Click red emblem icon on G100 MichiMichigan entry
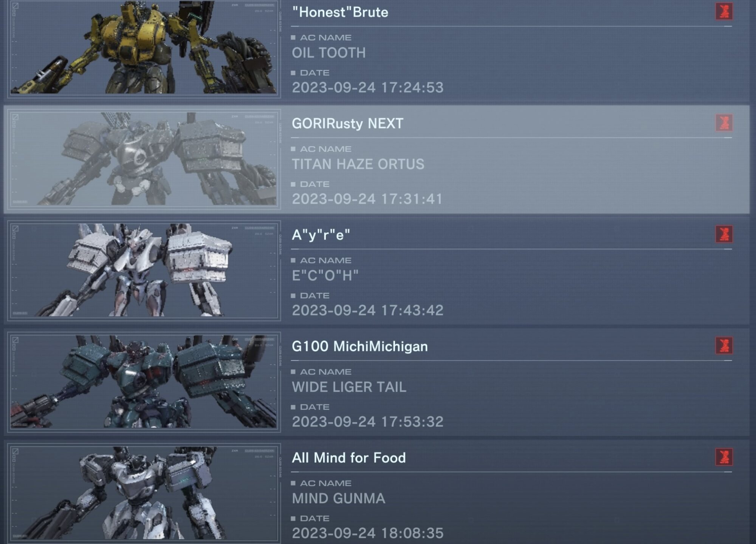This screenshot has width=756, height=544. [724, 346]
